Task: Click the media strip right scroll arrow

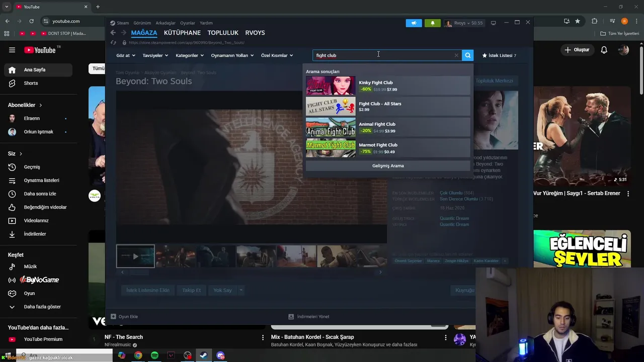Action: tap(380, 272)
